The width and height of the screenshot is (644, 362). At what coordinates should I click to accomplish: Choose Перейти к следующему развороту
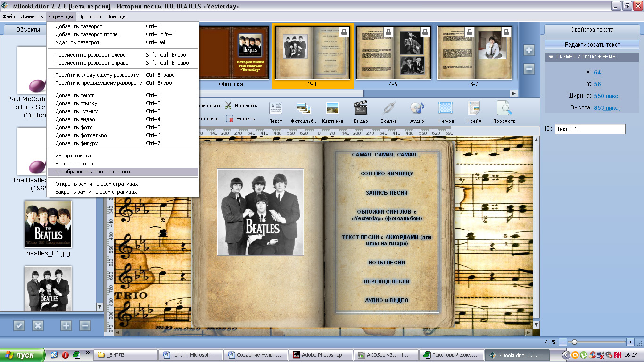coord(123,75)
